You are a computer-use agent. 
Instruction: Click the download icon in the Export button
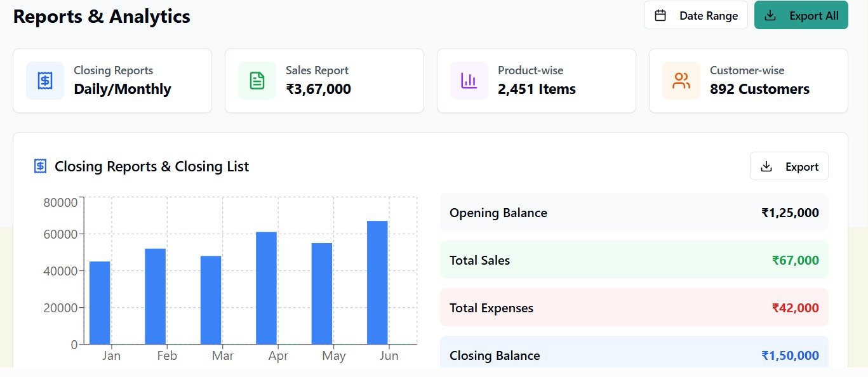coord(766,167)
